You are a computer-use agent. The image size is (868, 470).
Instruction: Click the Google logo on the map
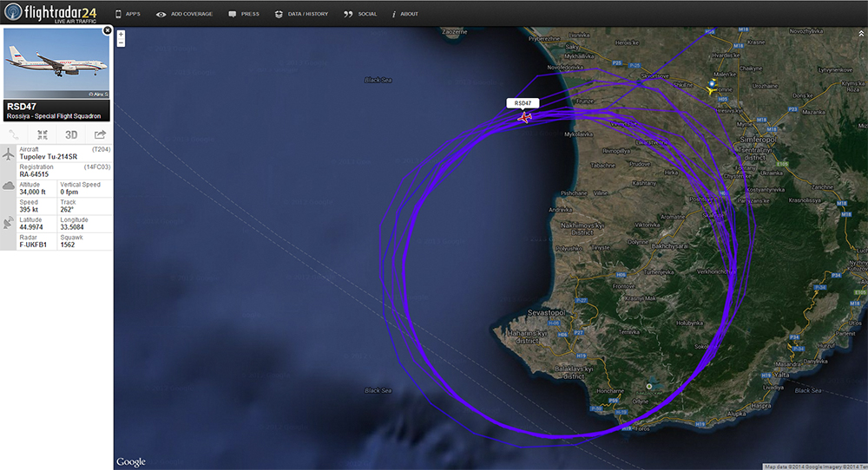click(x=131, y=462)
